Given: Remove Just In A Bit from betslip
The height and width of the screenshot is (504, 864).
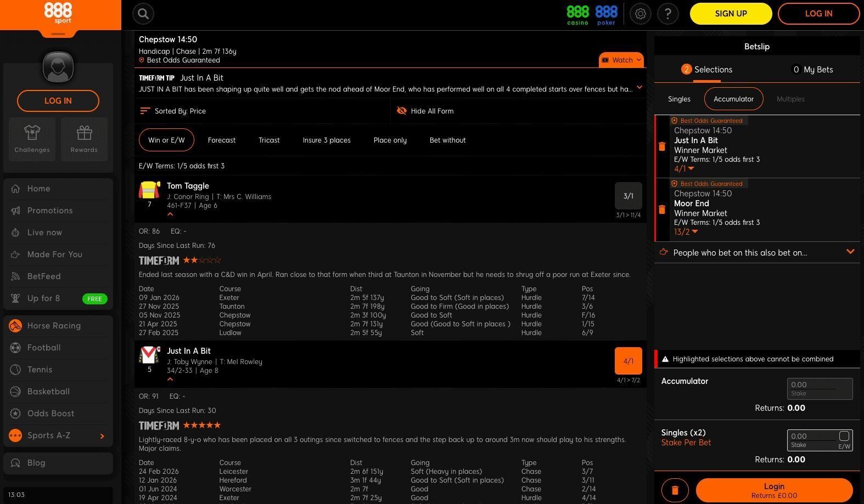Looking at the screenshot, I should click(x=662, y=146).
